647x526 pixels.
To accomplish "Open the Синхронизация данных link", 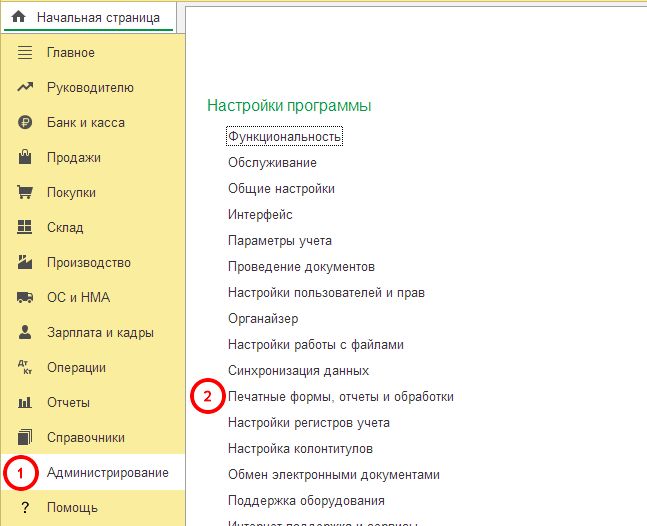I will pos(298,370).
